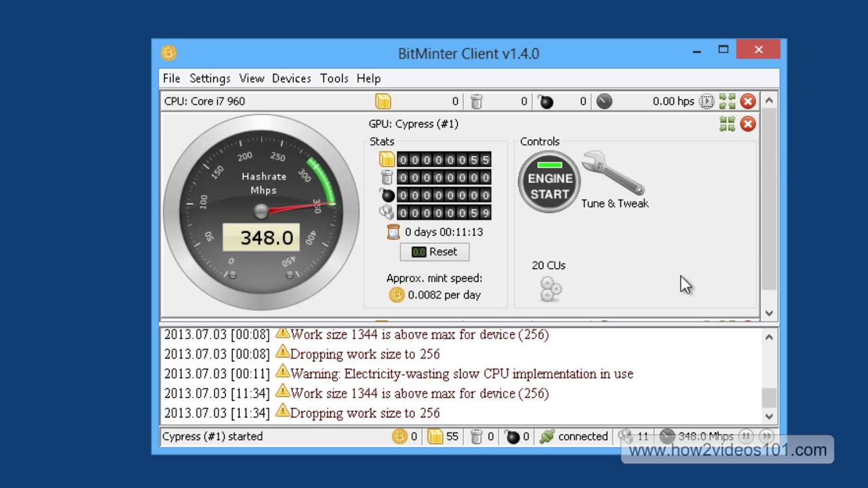Click status bar accepted box icon
Image resolution: width=868 pixels, height=488 pixels.
click(435, 436)
